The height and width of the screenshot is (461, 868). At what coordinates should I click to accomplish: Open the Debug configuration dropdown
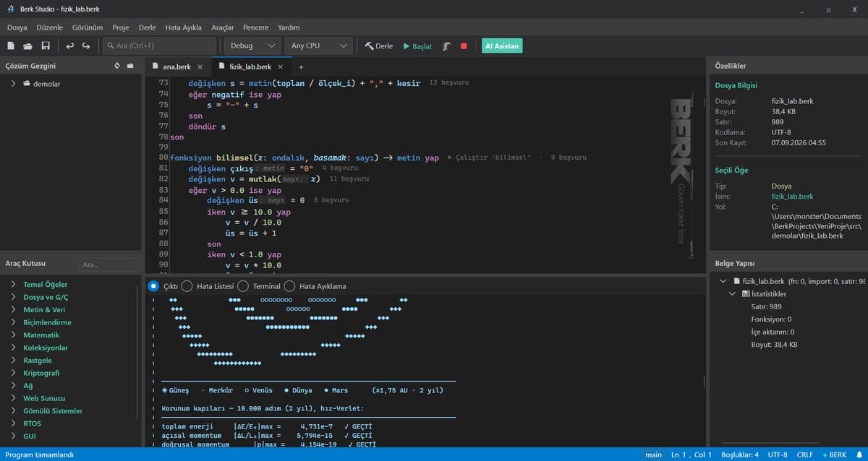coord(252,46)
